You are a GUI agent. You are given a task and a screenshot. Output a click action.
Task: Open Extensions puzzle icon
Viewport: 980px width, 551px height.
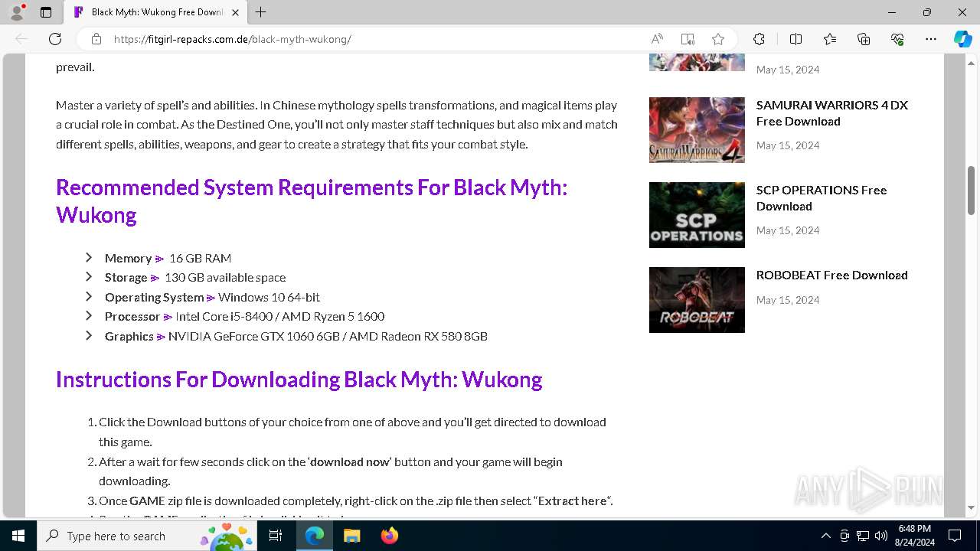(x=759, y=39)
